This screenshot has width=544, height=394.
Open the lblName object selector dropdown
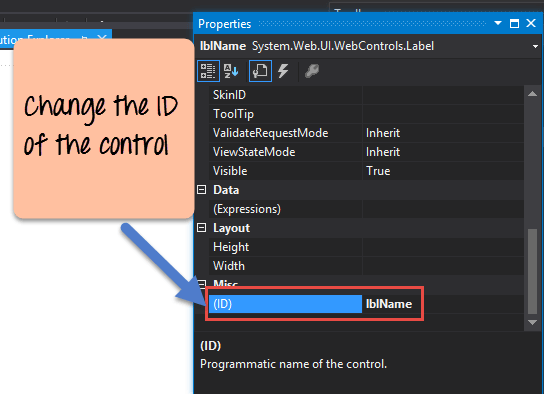click(x=535, y=46)
